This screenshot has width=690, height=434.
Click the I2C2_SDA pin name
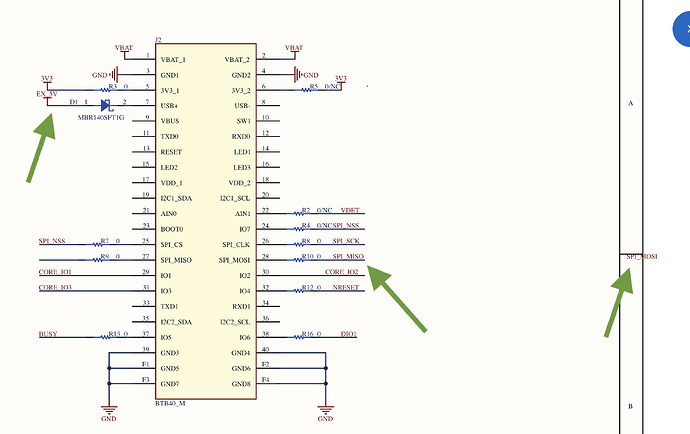(x=176, y=322)
